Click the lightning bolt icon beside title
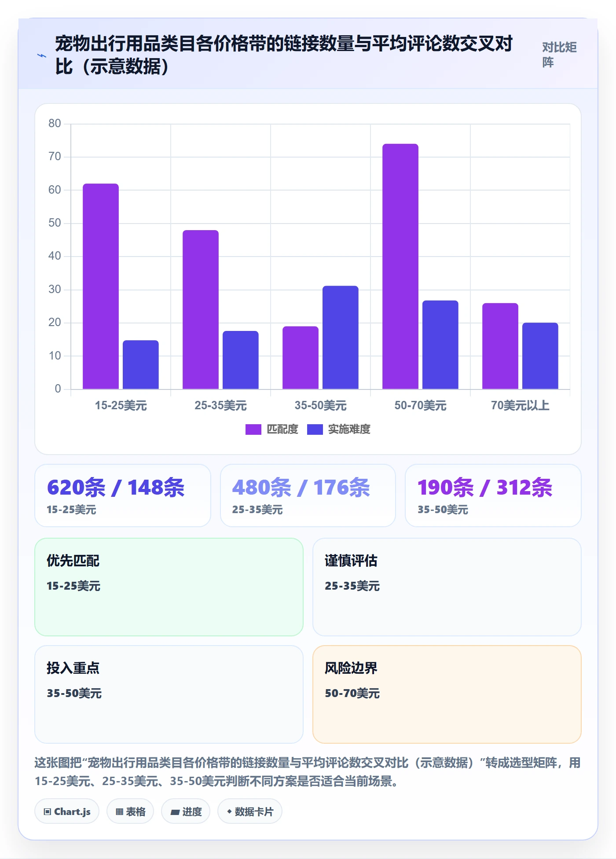Image resolution: width=616 pixels, height=859 pixels. [42, 56]
